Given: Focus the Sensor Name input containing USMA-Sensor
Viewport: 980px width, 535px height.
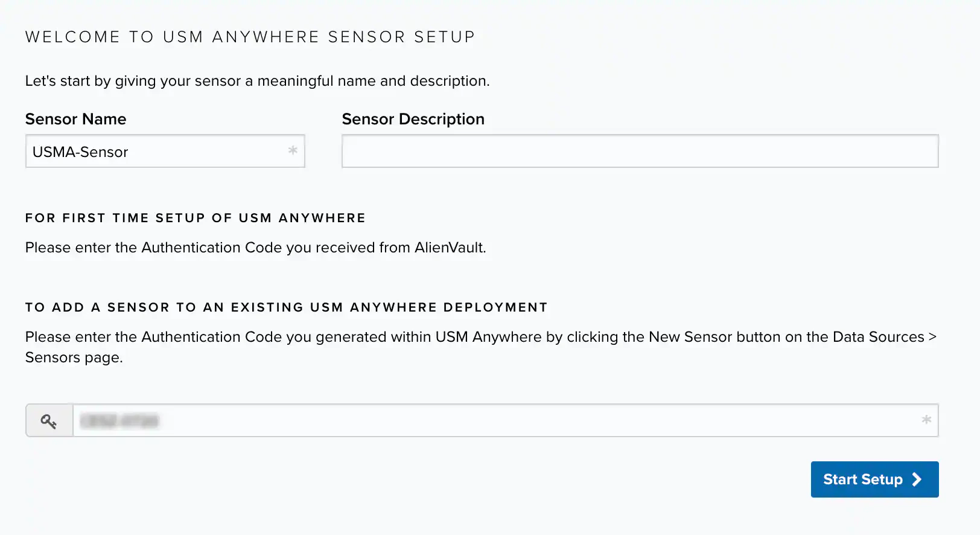Looking at the screenshot, I should point(157,152).
